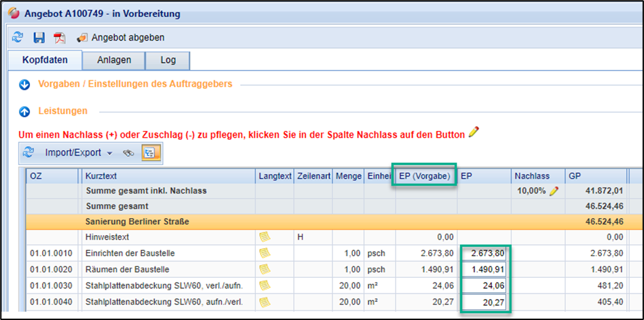Open Langtext note for row 01.01.0030
This screenshot has width=644, height=320.
tap(265, 286)
